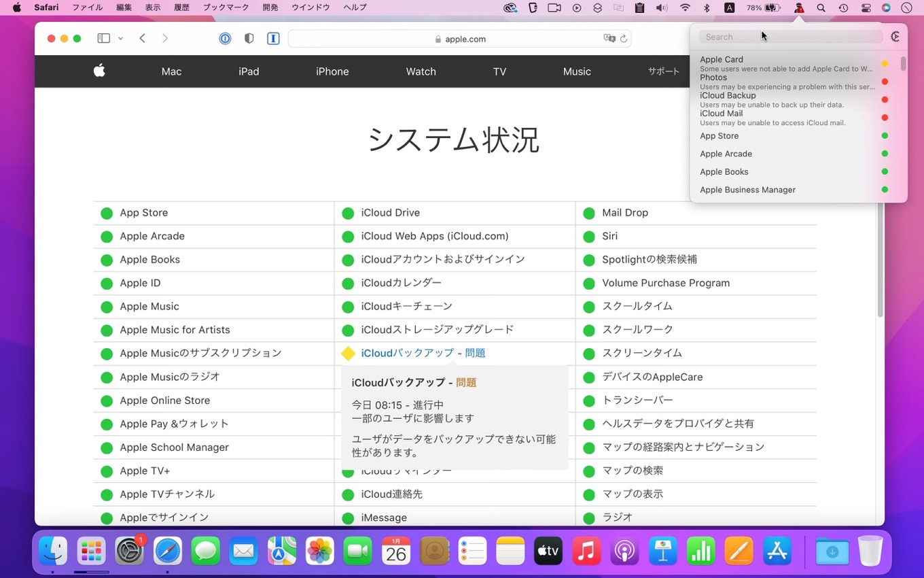Open the サポート navigation link
The height and width of the screenshot is (578, 924).
(x=663, y=71)
